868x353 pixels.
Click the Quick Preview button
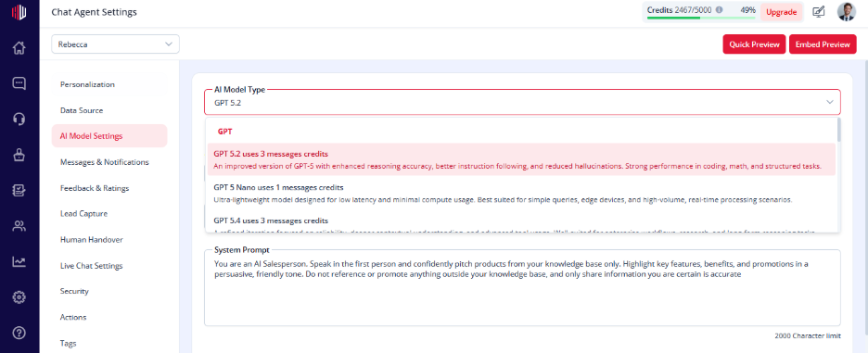tap(754, 44)
